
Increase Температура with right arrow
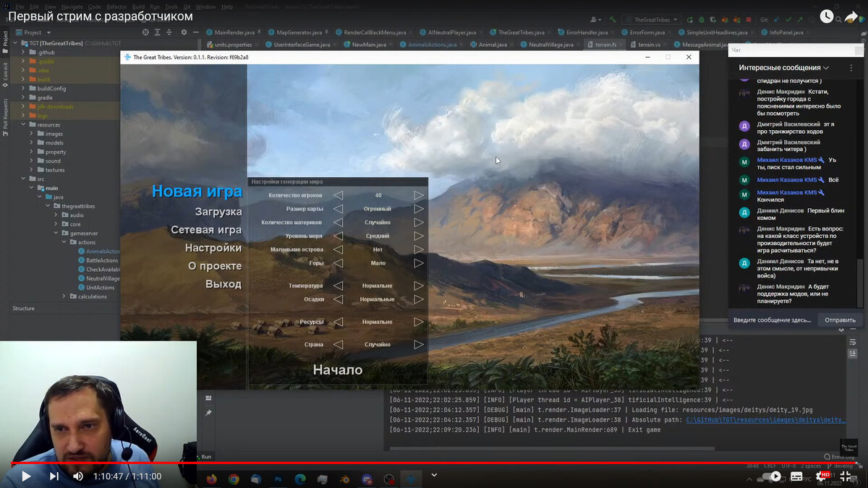click(419, 286)
